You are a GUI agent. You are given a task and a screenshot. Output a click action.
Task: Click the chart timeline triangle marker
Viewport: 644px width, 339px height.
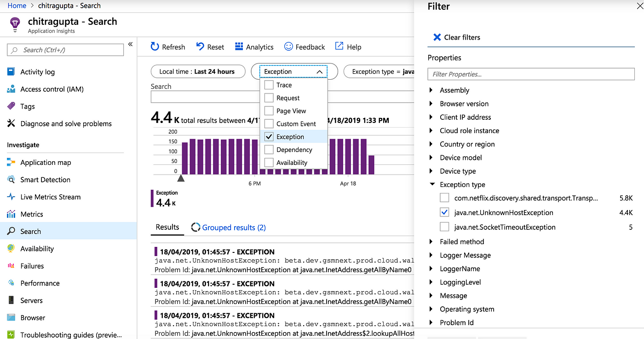tap(181, 178)
